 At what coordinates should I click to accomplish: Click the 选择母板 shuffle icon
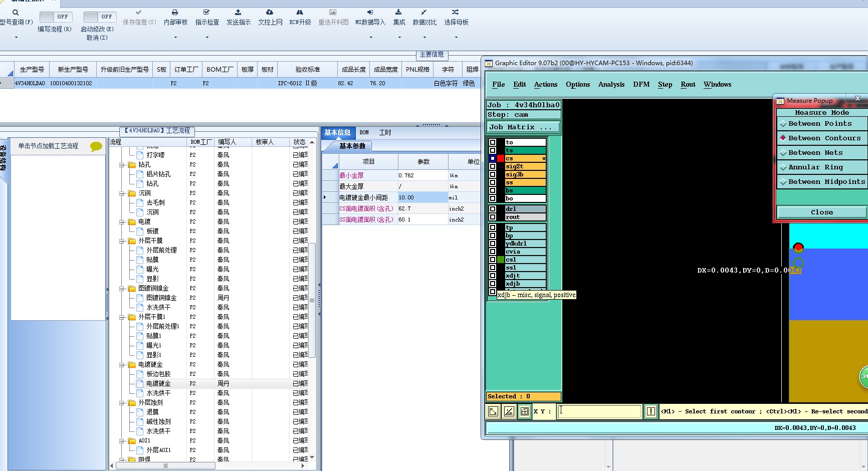(x=455, y=12)
